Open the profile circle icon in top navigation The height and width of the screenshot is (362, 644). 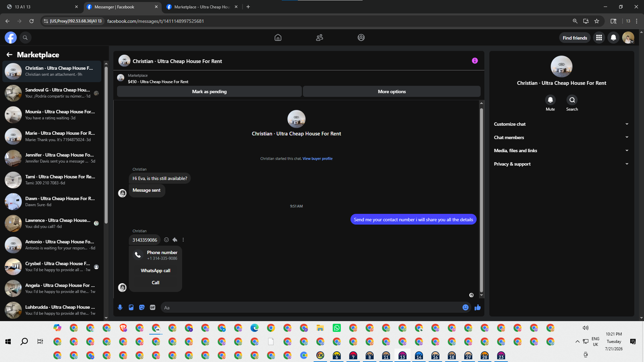pos(361,38)
